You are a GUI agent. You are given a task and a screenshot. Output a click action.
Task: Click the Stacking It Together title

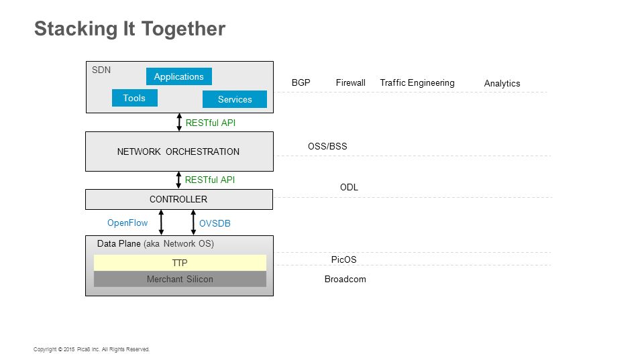(x=129, y=29)
